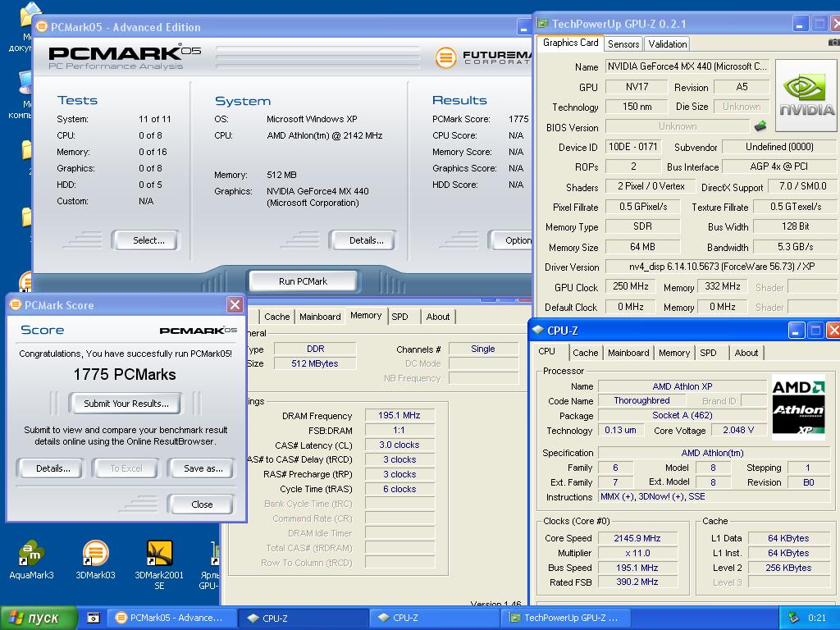Click the system tray network icon
The image size is (840, 630).
(793, 618)
